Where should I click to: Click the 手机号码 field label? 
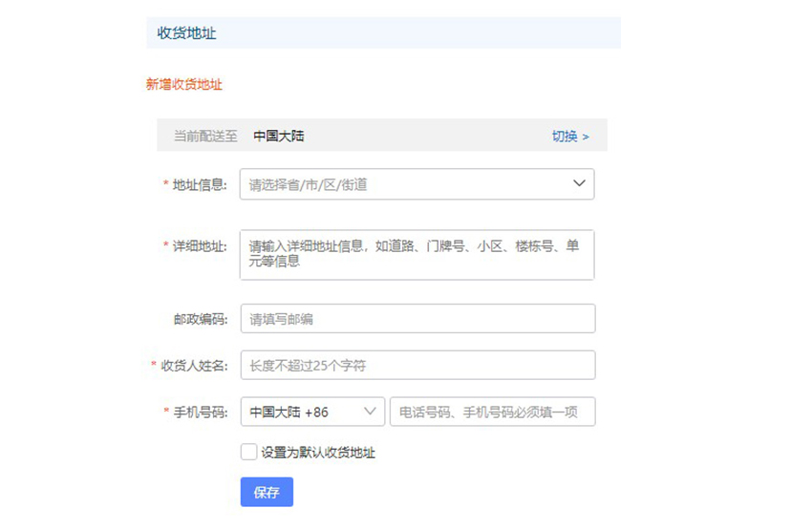click(x=200, y=413)
